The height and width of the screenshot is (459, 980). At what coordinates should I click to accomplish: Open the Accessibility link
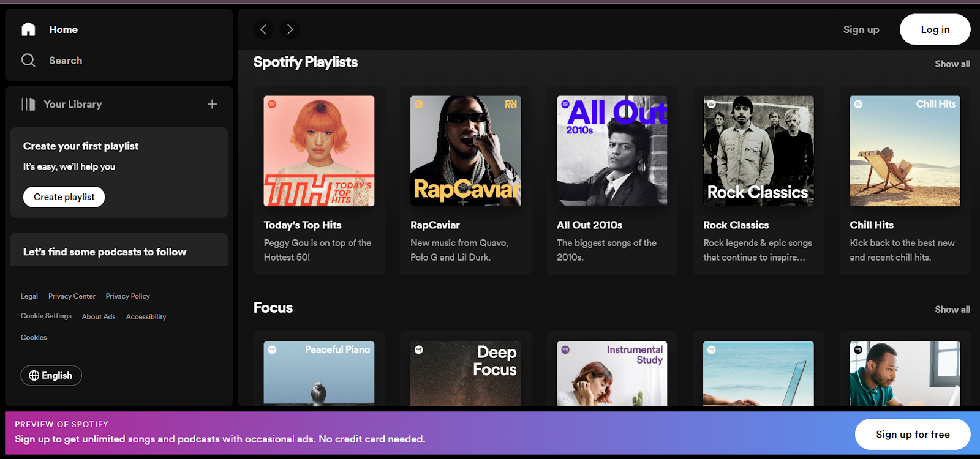[x=146, y=317]
